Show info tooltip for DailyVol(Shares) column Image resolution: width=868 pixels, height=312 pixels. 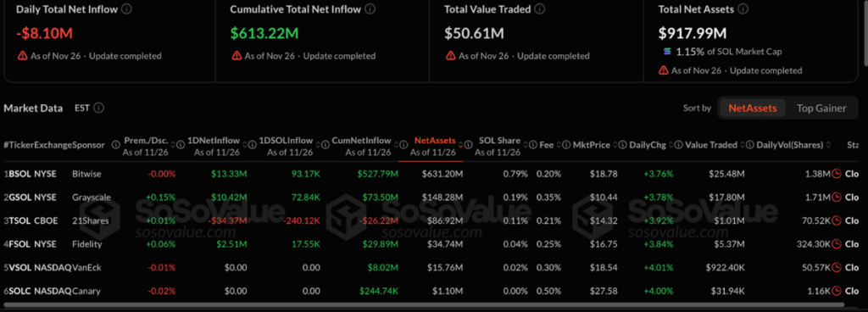750,145
